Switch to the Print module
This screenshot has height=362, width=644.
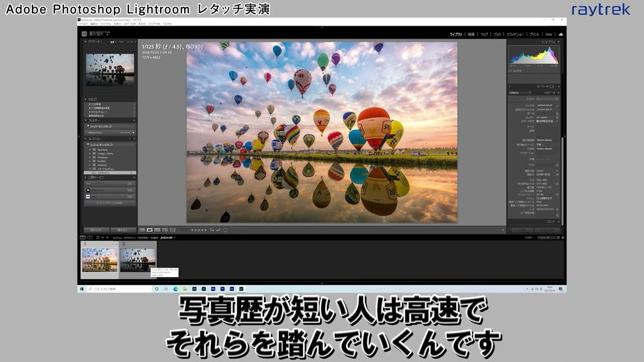pos(534,34)
